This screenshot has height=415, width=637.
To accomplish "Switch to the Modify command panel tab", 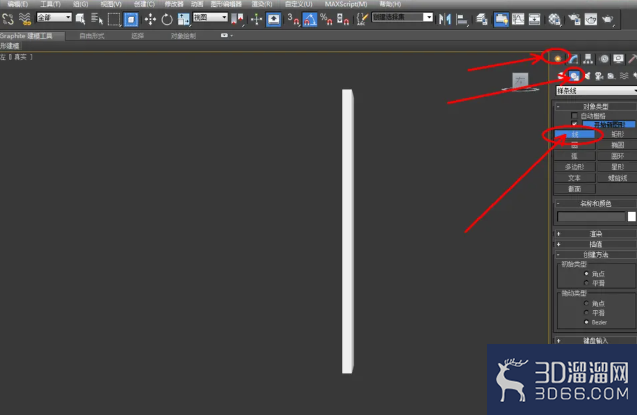I will coord(573,58).
